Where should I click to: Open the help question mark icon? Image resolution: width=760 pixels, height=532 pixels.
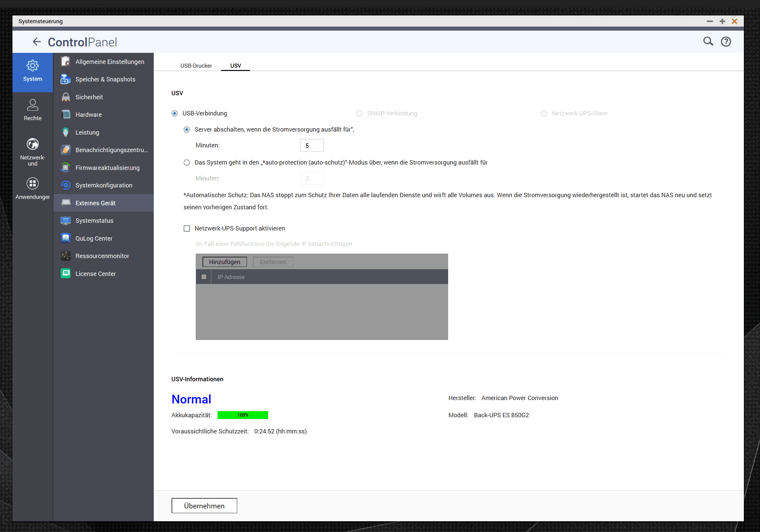pos(726,42)
